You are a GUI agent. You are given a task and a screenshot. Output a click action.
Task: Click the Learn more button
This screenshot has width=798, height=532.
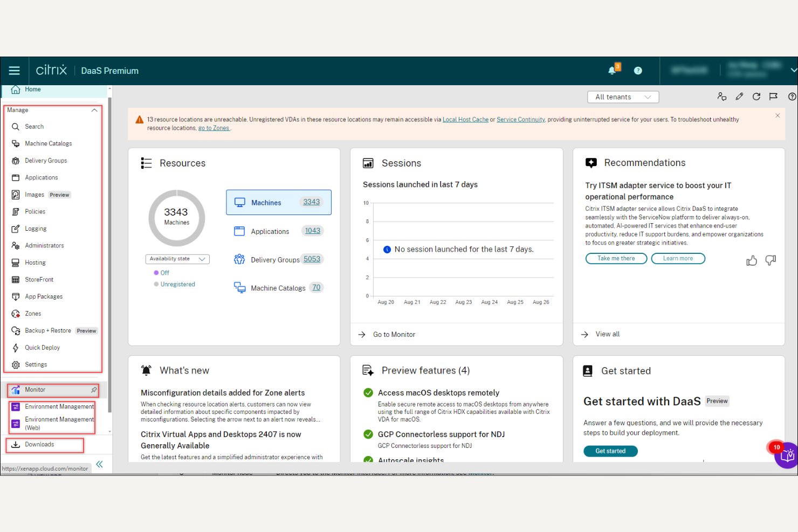(x=678, y=259)
